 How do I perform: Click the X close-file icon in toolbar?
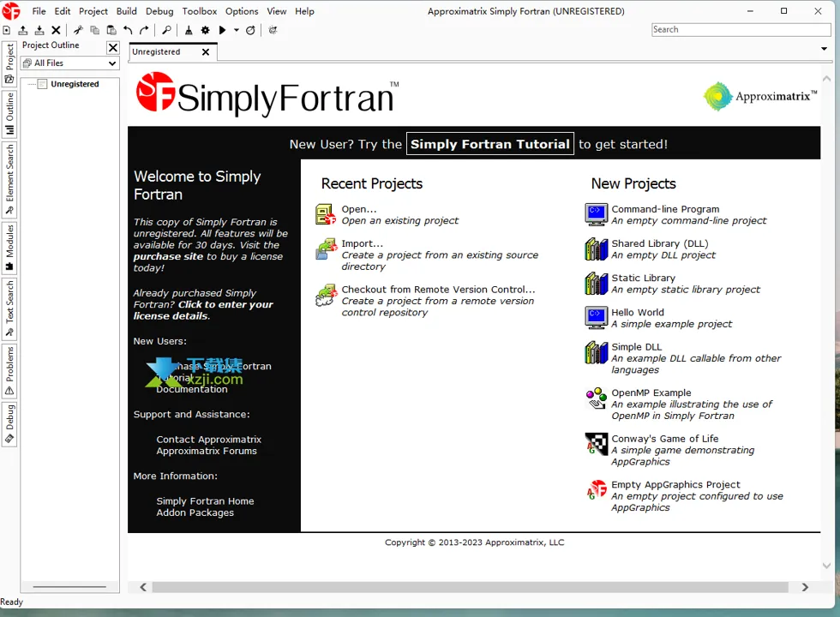pos(56,31)
